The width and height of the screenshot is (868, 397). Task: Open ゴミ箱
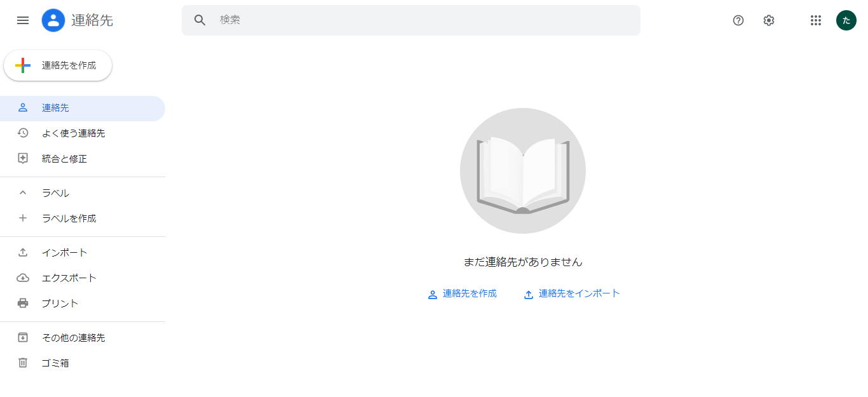(x=83, y=363)
